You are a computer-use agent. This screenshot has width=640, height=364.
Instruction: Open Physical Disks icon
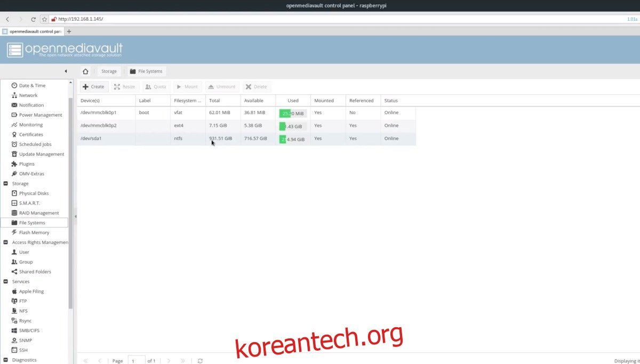(14, 193)
